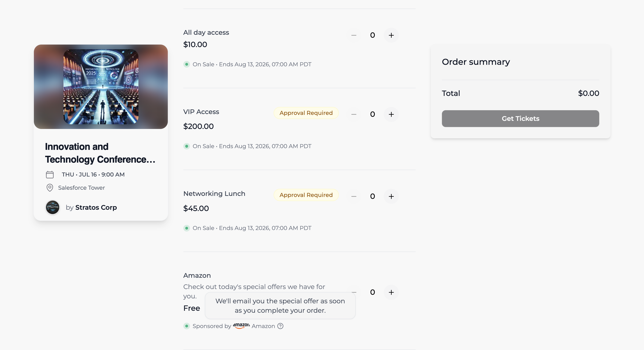Add one VIP Access ticket
This screenshot has width=644, height=350.
coord(391,114)
